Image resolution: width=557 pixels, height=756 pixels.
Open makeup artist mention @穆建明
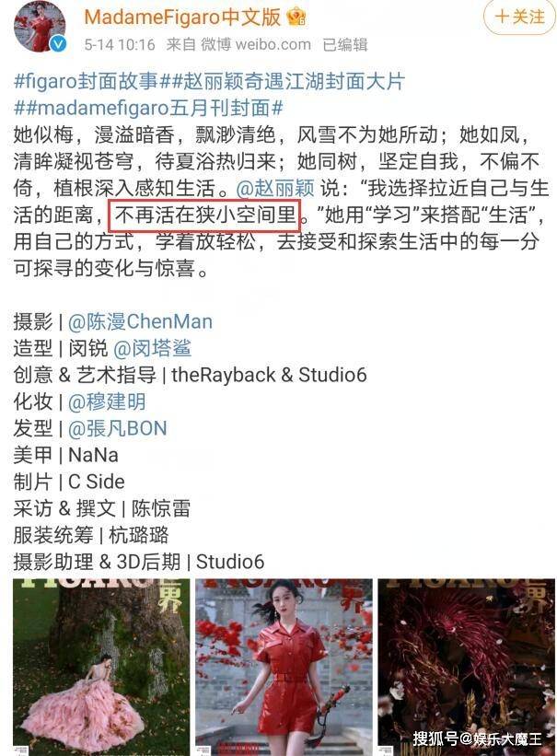click(107, 401)
